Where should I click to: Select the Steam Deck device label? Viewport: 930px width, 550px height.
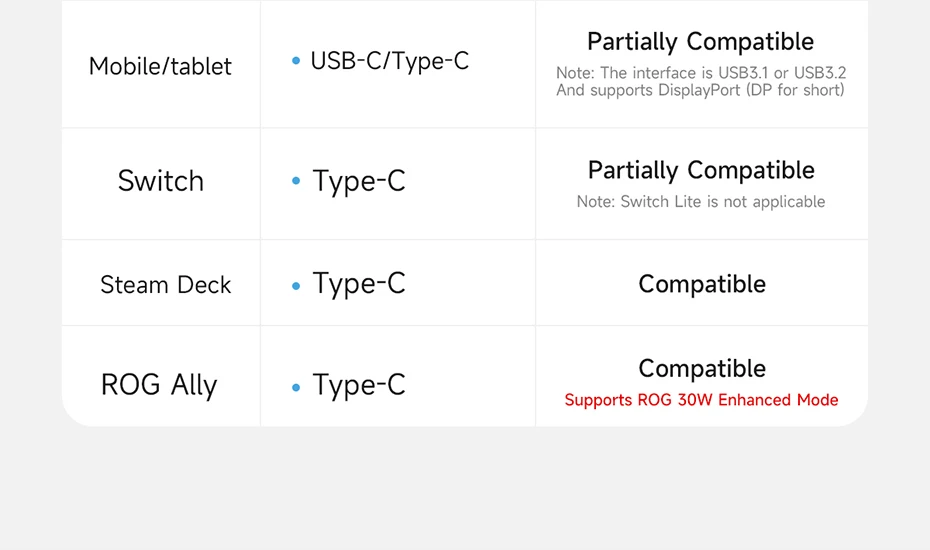coord(165,285)
